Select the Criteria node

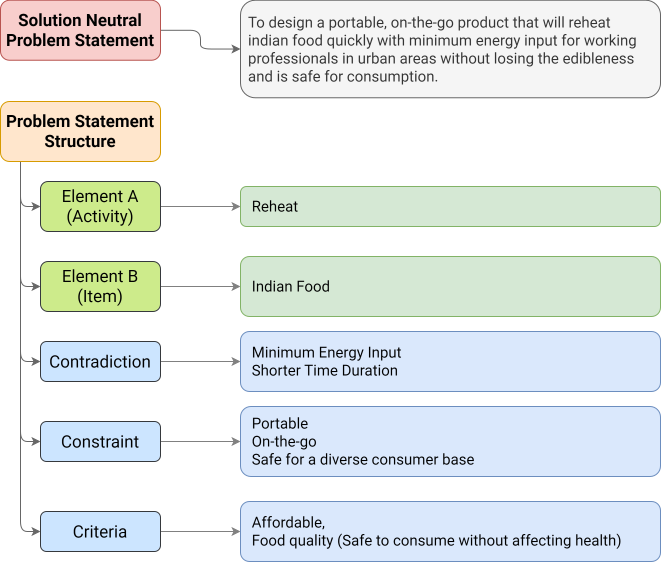[100, 532]
